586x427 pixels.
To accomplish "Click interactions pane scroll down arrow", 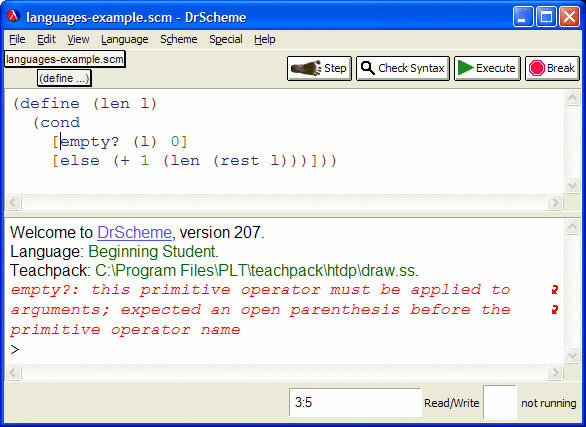I will [572, 355].
